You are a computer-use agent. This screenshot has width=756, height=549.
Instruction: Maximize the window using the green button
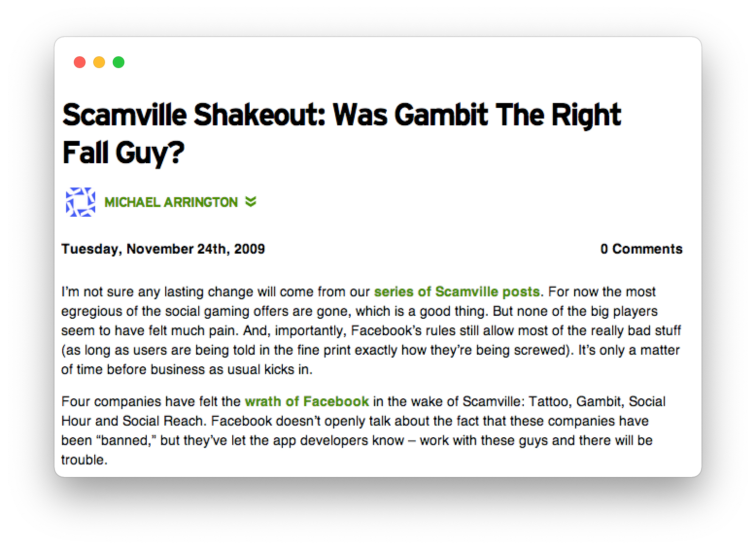pyautogui.click(x=119, y=62)
